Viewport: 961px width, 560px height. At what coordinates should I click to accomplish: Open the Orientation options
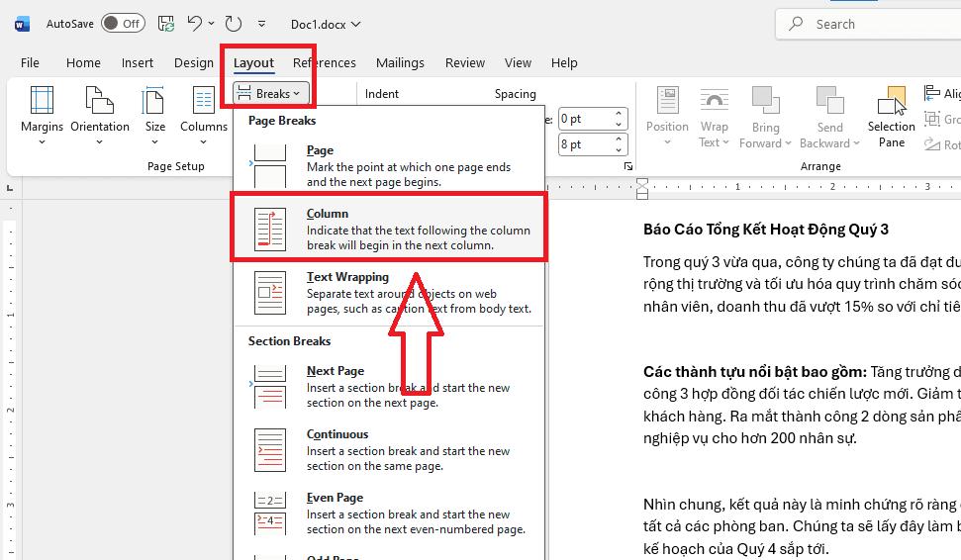(100, 117)
